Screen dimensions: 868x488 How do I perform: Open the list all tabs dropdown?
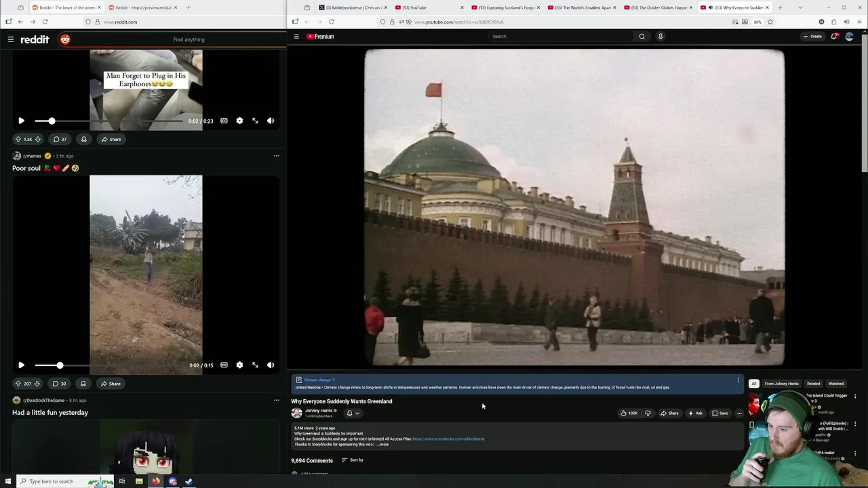[800, 7]
